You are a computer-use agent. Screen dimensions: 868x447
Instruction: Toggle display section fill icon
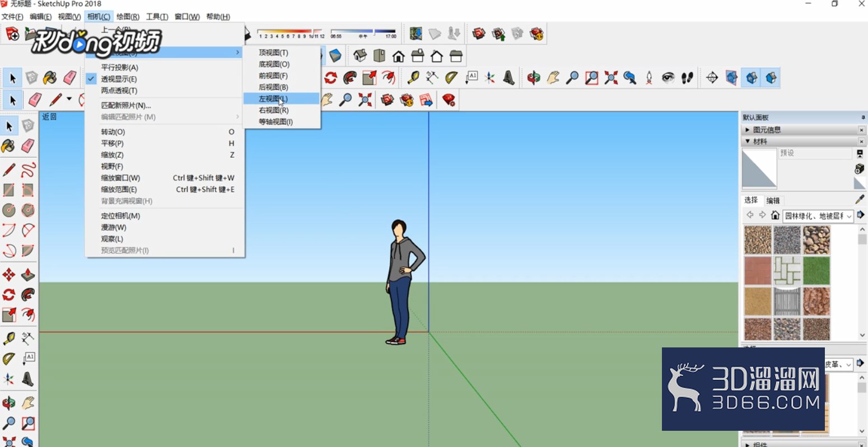coord(771,78)
